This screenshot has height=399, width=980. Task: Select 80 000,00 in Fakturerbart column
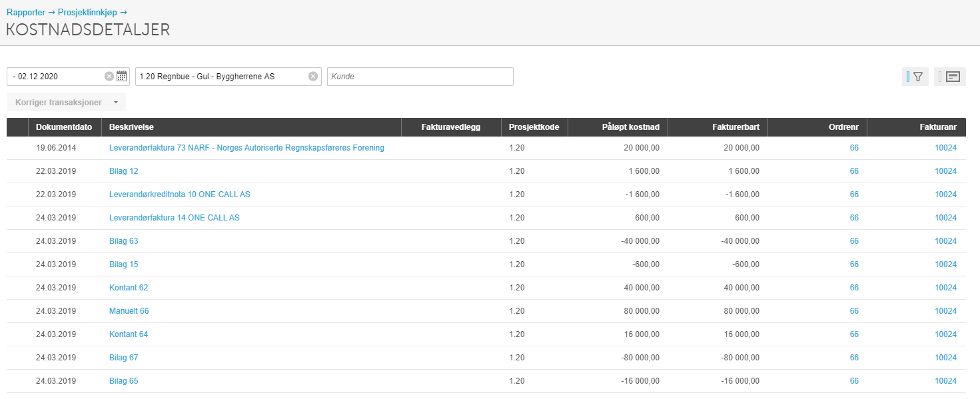pos(741,311)
